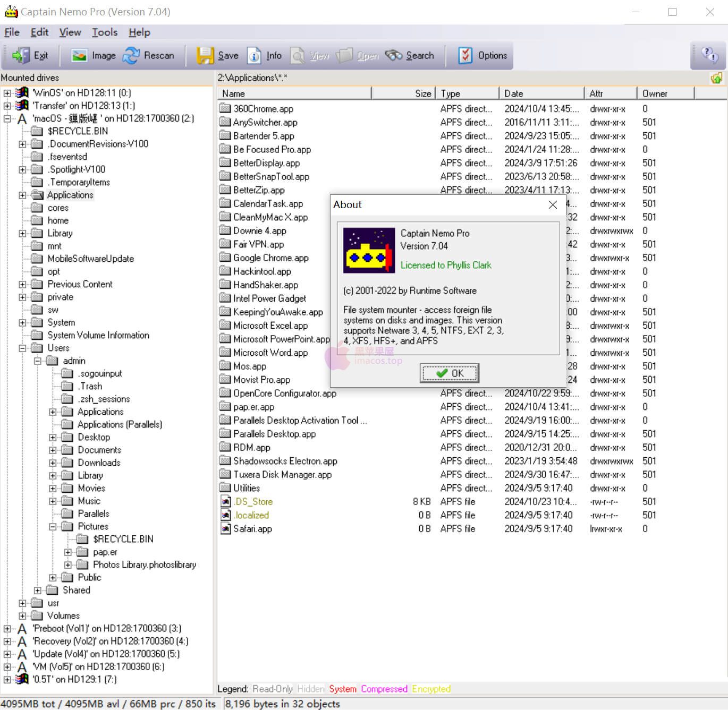Screen dimensions: 728x710
Task: Expand the Library node under the macOS volume
Action: point(23,233)
